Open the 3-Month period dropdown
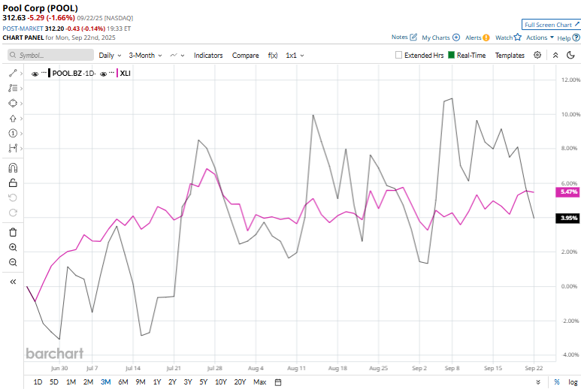 pos(145,55)
